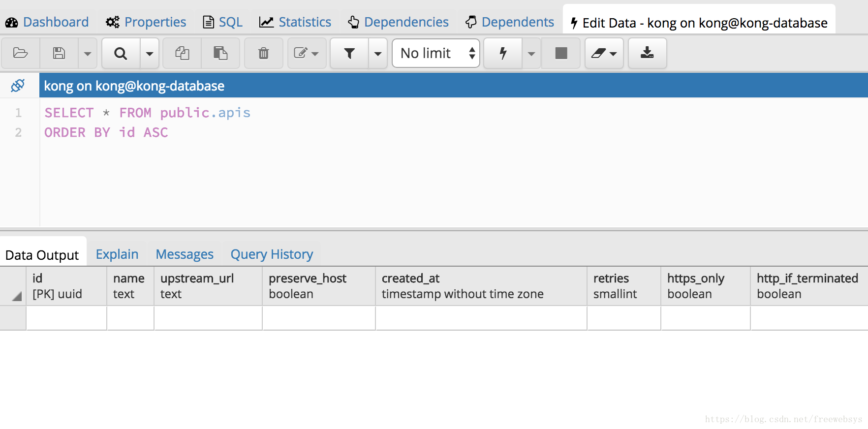The image size is (868, 429).
Task: Click the empty upstream_url cell in new row
Action: click(208, 318)
